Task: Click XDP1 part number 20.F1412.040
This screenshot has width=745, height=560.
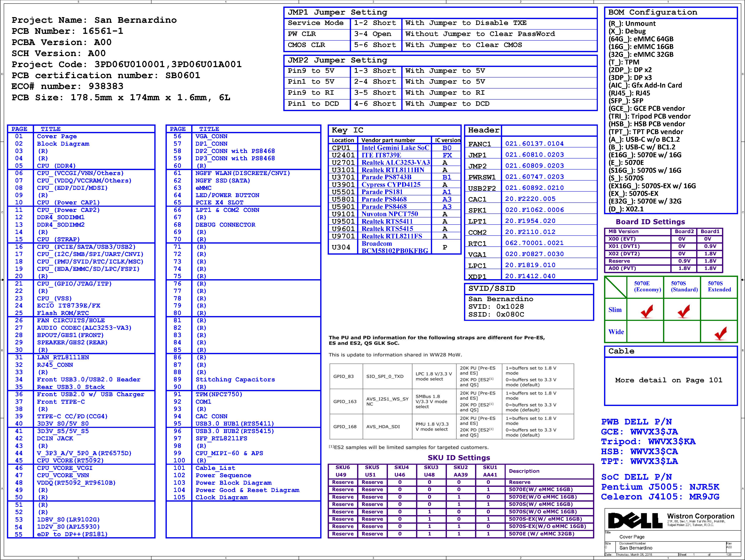Action: tap(530, 276)
